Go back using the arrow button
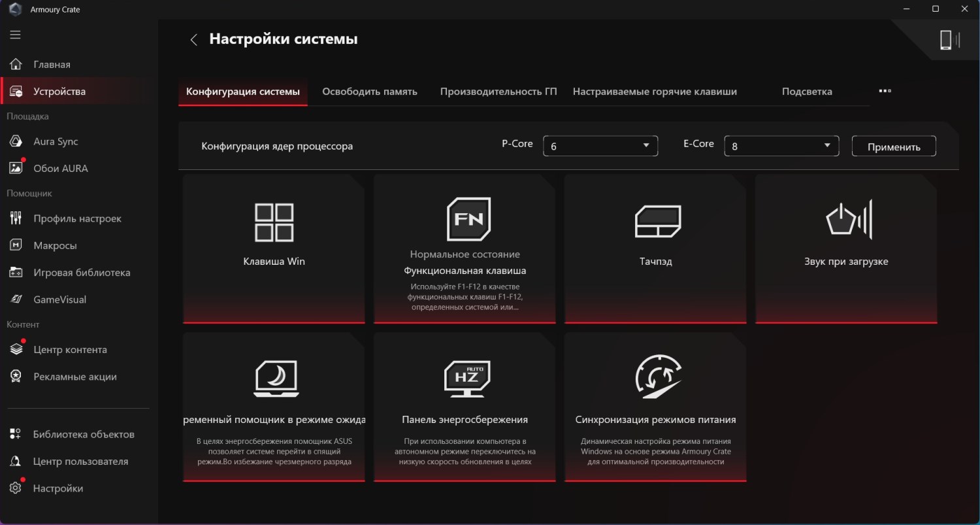The width and height of the screenshot is (980, 525). coord(193,40)
